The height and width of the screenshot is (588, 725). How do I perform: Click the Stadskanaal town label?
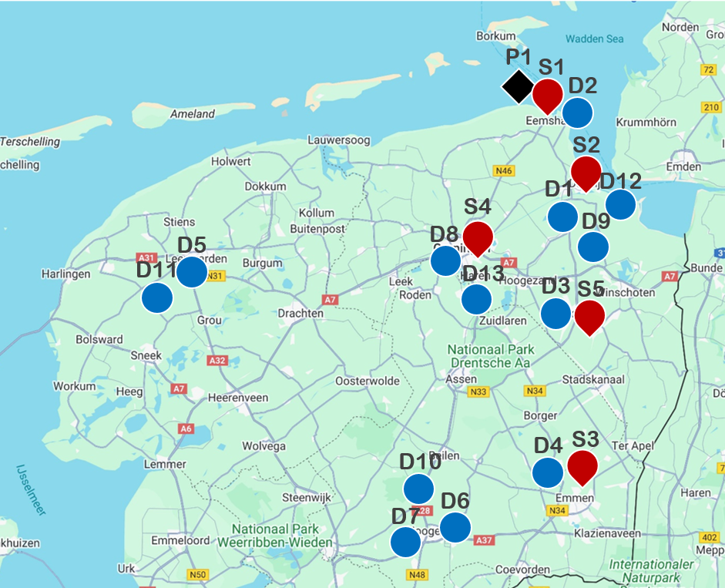593,380
